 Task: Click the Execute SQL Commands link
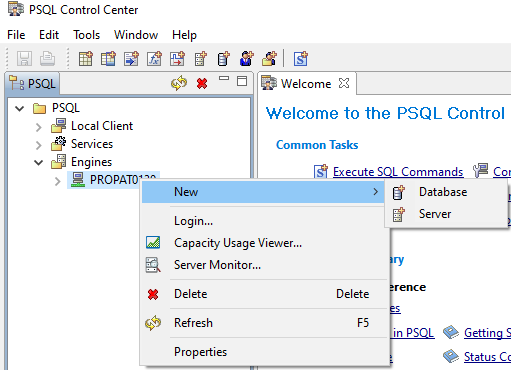pos(398,172)
